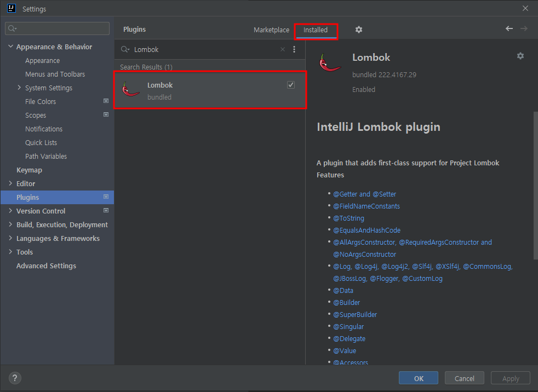Expand the System Settings node

(19, 88)
